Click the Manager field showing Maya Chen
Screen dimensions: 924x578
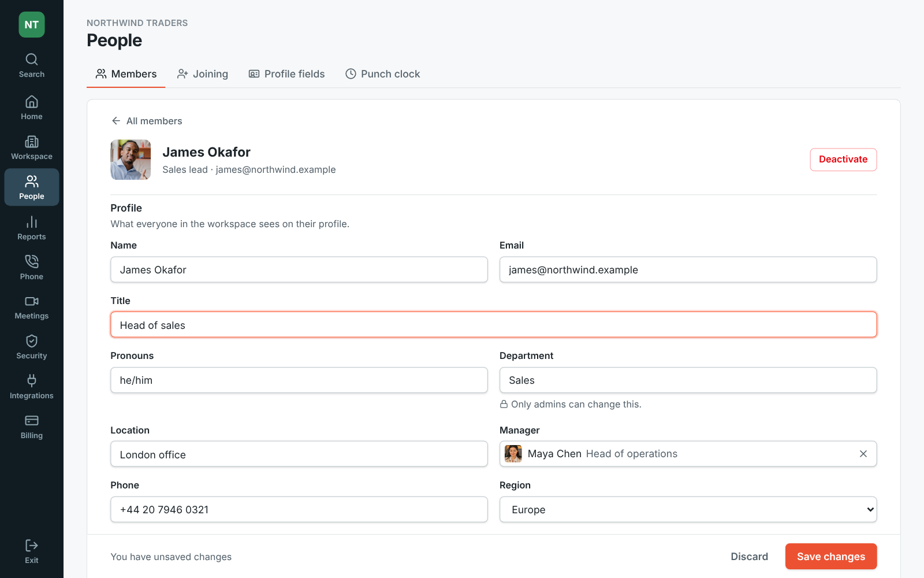pos(688,454)
